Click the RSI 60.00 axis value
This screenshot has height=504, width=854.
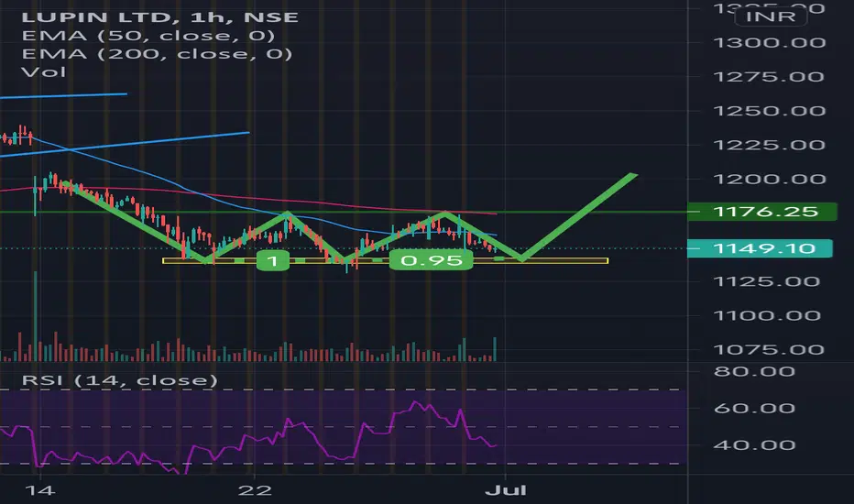coord(754,408)
